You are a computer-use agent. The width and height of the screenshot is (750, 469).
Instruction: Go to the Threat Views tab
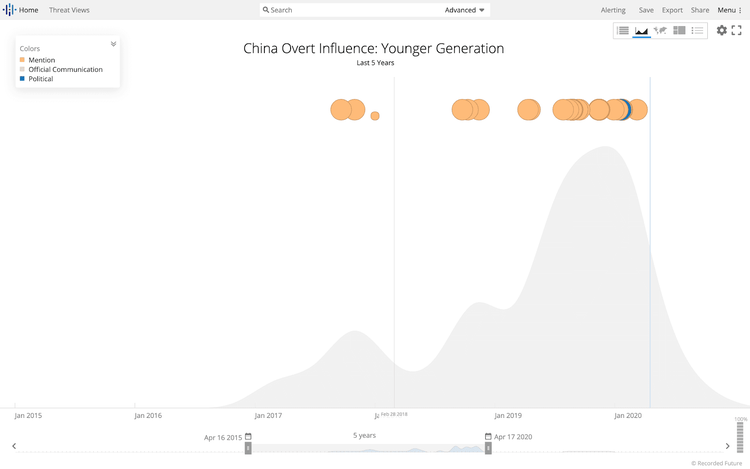click(69, 10)
